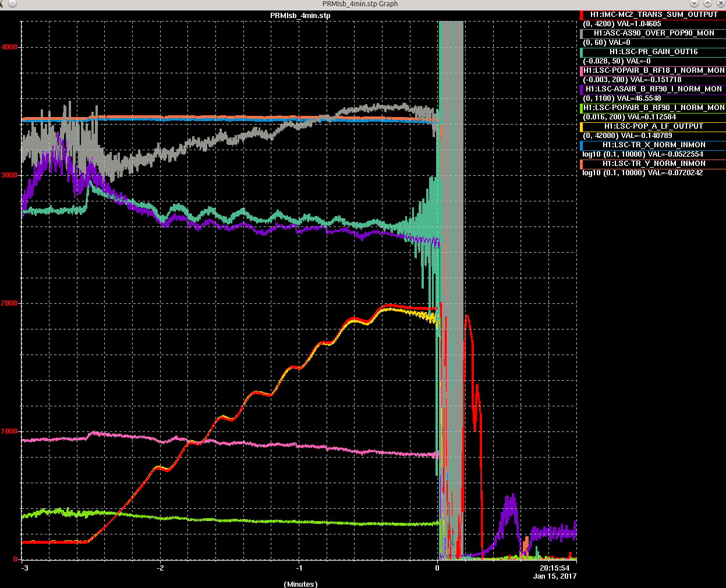Select the H1:LSC-POP_A_LF_OUTPUT legend entry
Viewport: 726px width, 588px height.
pyautogui.click(x=654, y=126)
